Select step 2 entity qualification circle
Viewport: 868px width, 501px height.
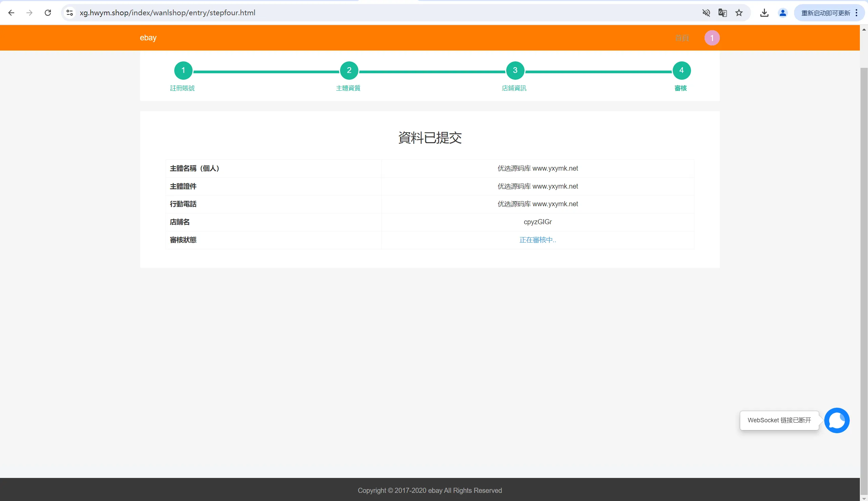[349, 71]
